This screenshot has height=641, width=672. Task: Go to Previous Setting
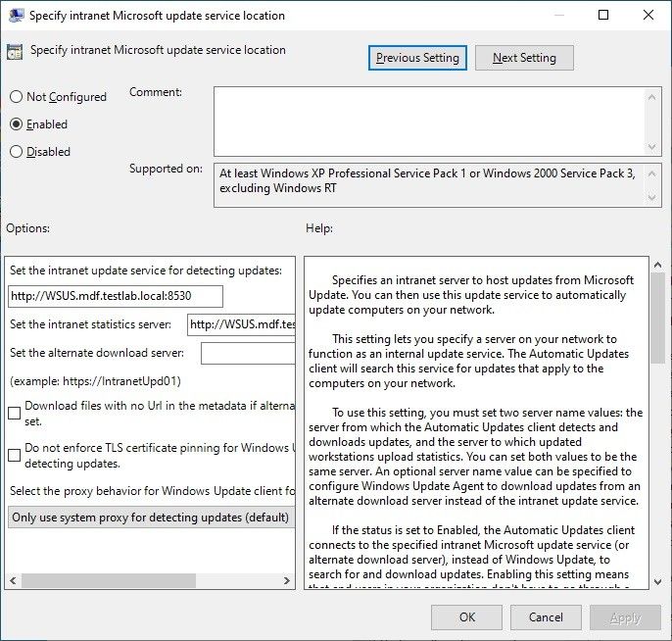417,58
